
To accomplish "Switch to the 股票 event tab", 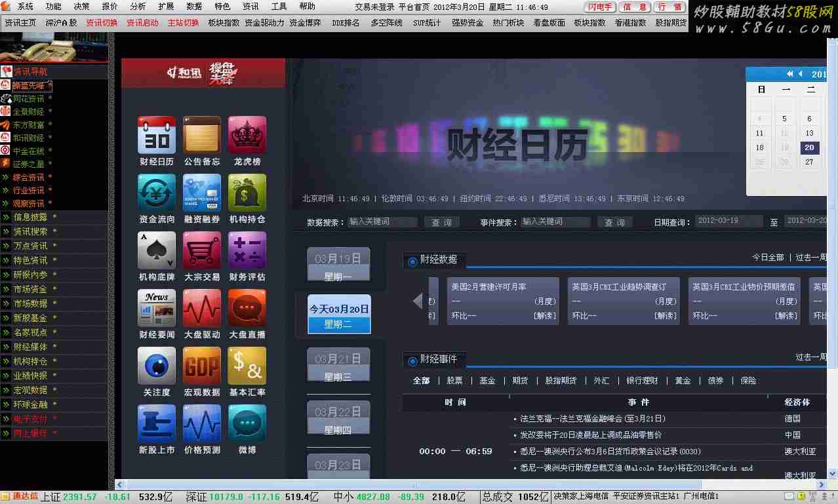I will coord(454,381).
